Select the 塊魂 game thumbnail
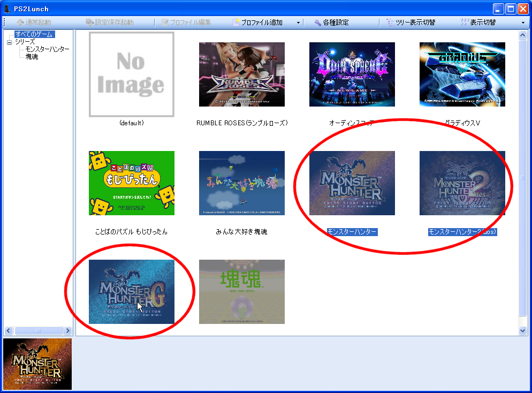 pos(242,292)
